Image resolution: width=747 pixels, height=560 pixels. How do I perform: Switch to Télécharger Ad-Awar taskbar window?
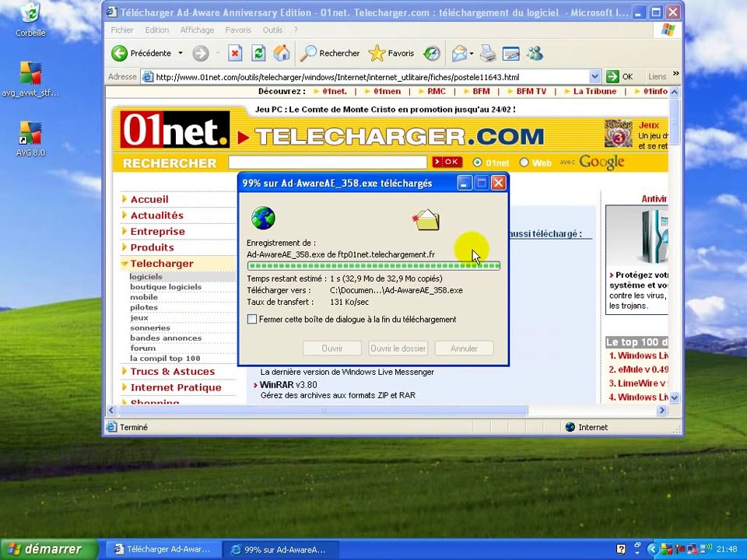coord(163,549)
